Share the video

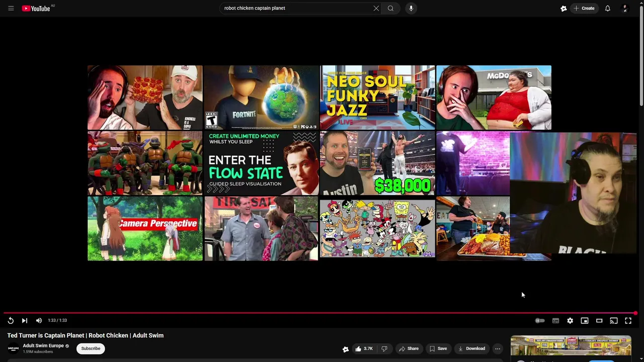(409, 348)
